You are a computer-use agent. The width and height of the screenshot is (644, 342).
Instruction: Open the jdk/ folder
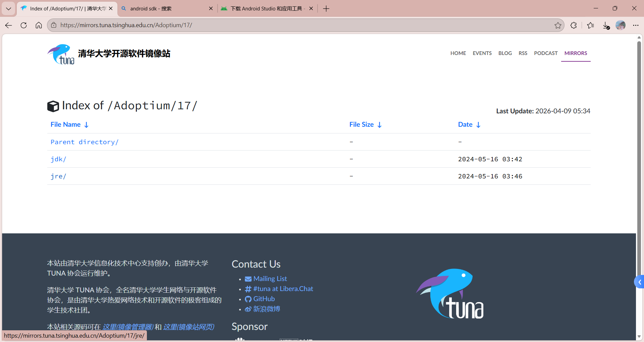coord(58,159)
